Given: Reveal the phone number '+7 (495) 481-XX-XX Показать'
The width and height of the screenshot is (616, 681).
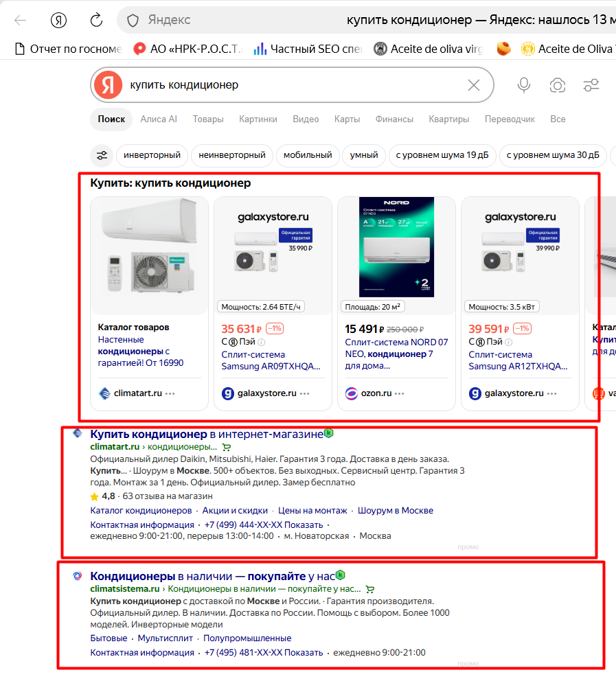Looking at the screenshot, I should (x=264, y=653).
